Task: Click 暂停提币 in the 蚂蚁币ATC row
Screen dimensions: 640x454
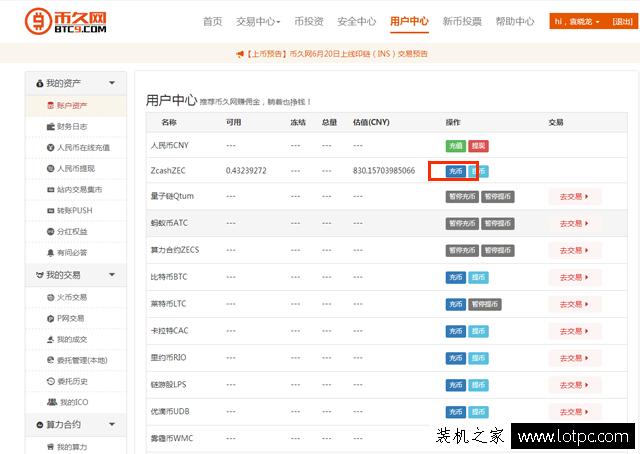Action: point(498,224)
